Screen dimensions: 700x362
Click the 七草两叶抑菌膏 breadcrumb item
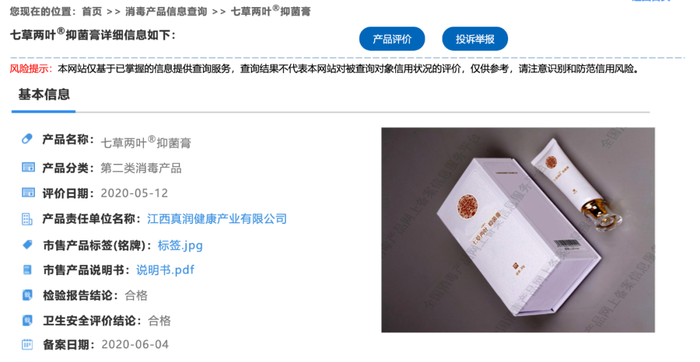click(271, 11)
